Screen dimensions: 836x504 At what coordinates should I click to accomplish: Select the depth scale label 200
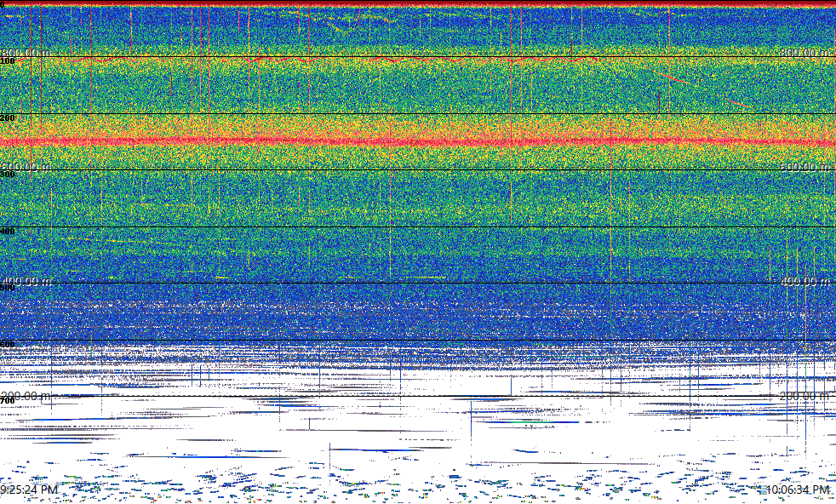8,117
